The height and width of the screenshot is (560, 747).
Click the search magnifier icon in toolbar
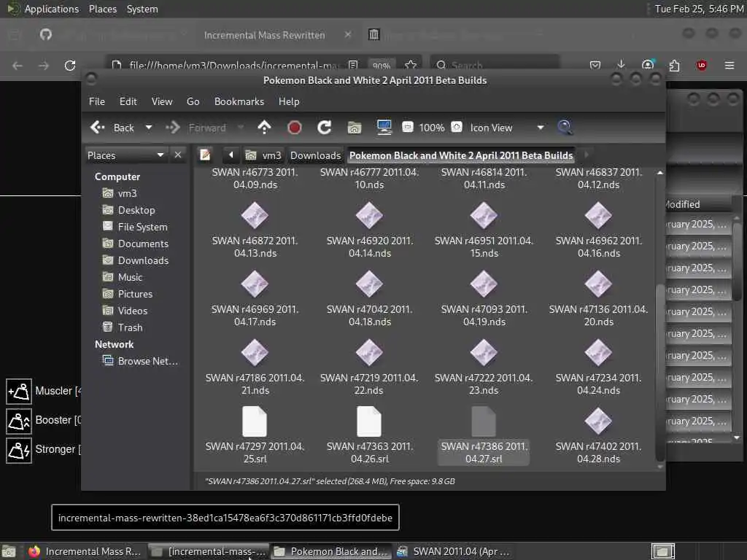tap(565, 127)
